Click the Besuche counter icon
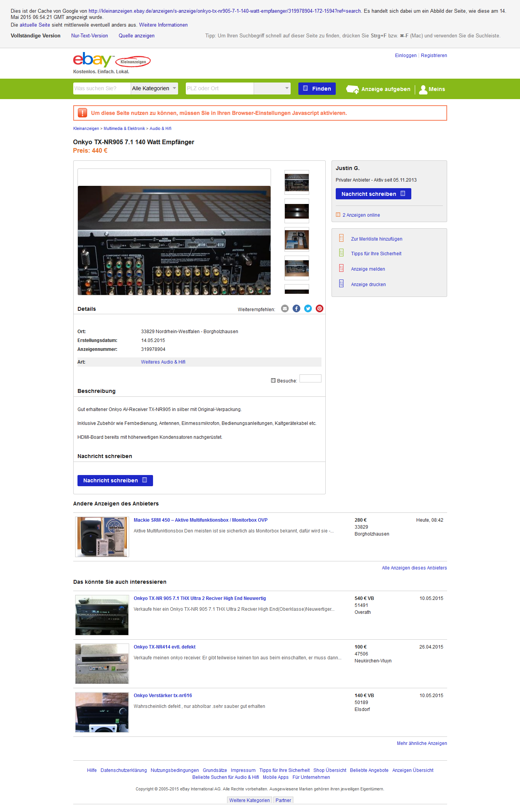This screenshot has height=812, width=520. [x=273, y=381]
